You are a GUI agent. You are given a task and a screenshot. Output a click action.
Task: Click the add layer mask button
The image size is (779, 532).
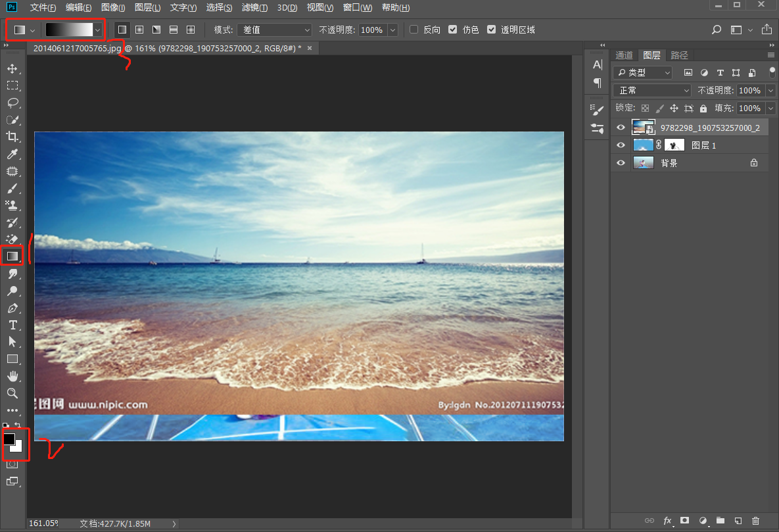[684, 520]
